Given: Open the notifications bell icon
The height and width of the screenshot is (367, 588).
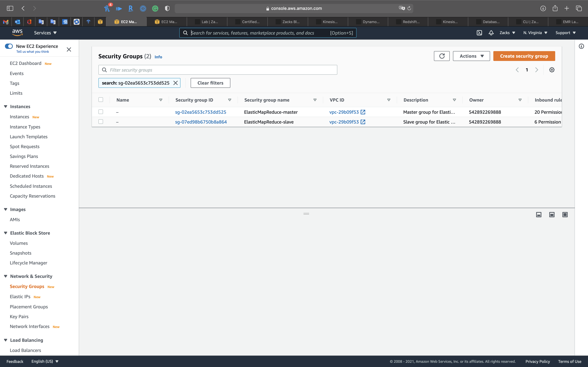Looking at the screenshot, I should [x=491, y=33].
